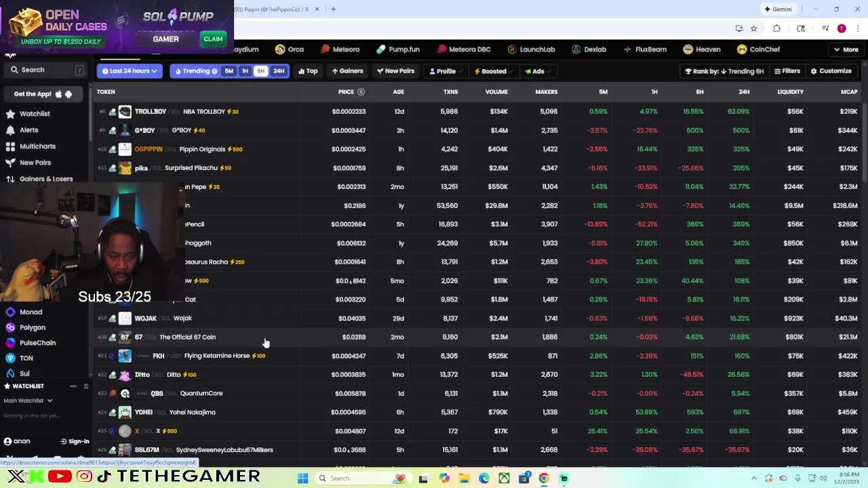The image size is (868, 488).
Task: Expand Main Watchlist dropdown
Action: click(28, 401)
